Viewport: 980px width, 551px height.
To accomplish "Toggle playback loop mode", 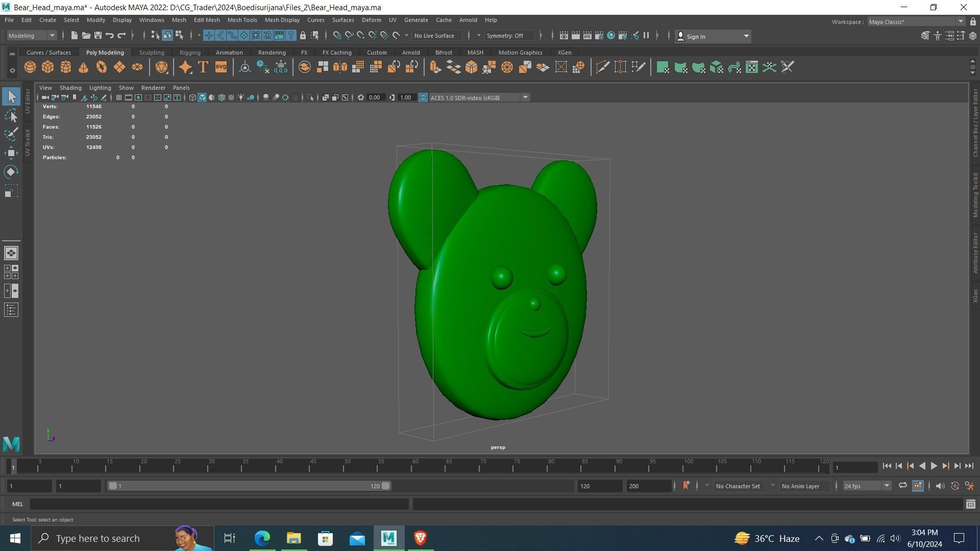I will coord(902,486).
